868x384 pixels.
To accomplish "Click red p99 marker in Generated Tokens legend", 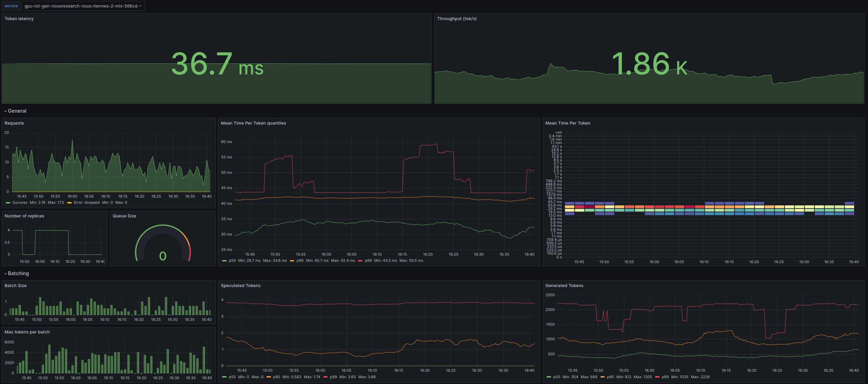I will click(657, 377).
